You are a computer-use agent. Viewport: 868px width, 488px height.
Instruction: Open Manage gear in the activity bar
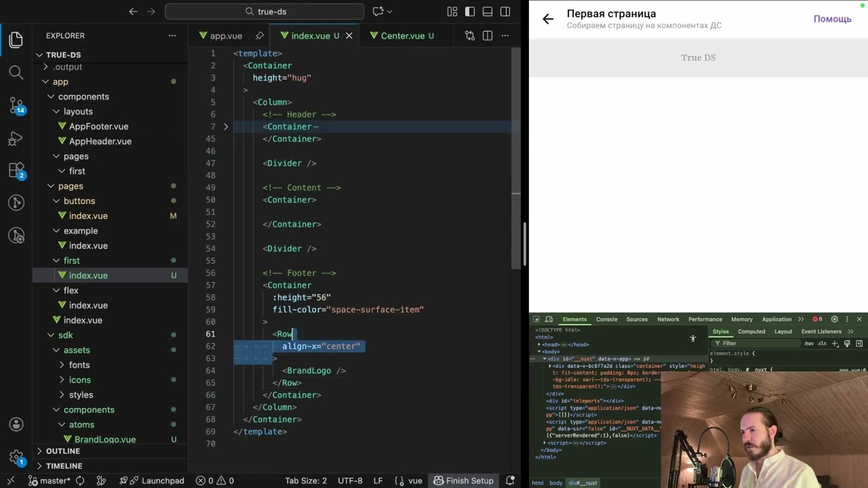click(x=16, y=457)
